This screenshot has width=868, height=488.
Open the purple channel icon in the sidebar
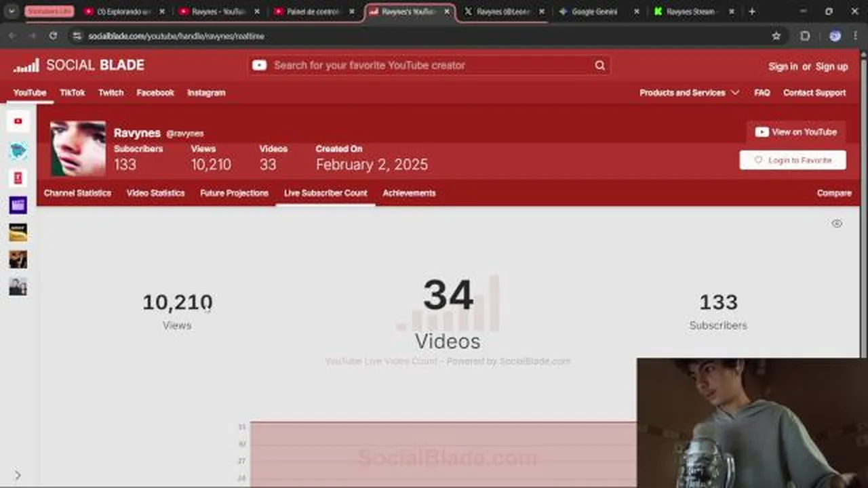(x=18, y=205)
